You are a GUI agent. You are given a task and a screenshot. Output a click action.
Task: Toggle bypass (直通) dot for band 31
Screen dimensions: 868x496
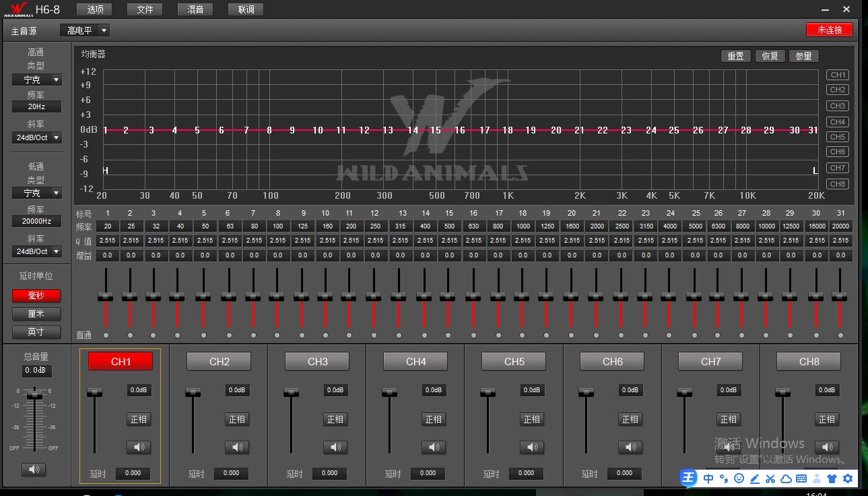(840, 335)
